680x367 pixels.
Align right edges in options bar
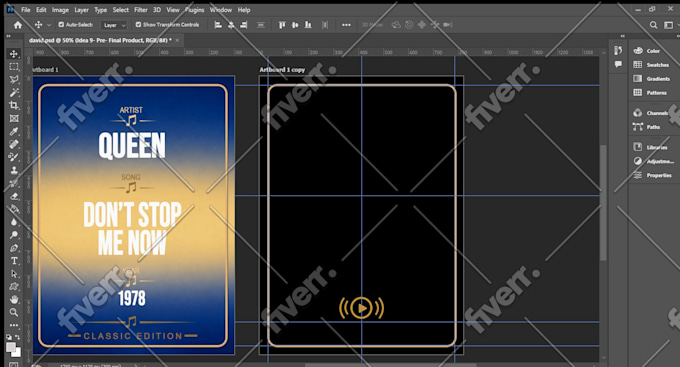pos(244,25)
